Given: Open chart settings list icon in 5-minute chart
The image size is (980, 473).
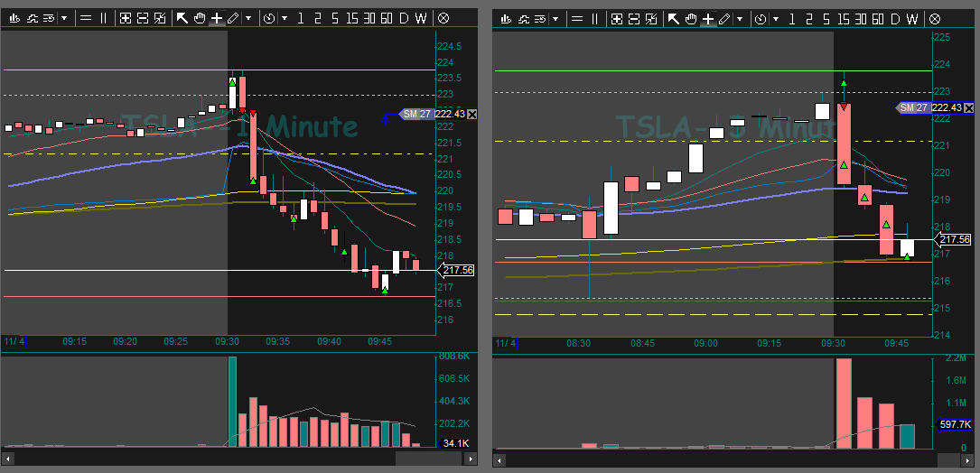Looking at the screenshot, I should tap(538, 19).
